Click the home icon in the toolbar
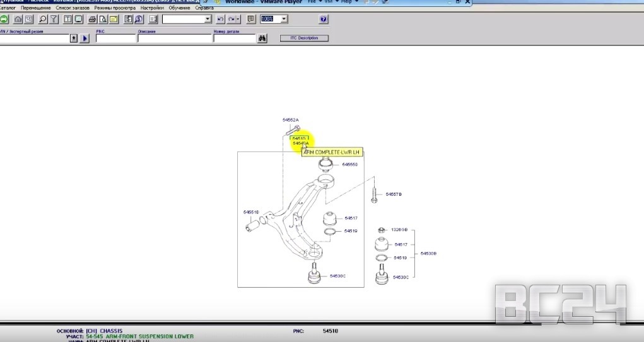644x342 pixels. click(x=18, y=20)
